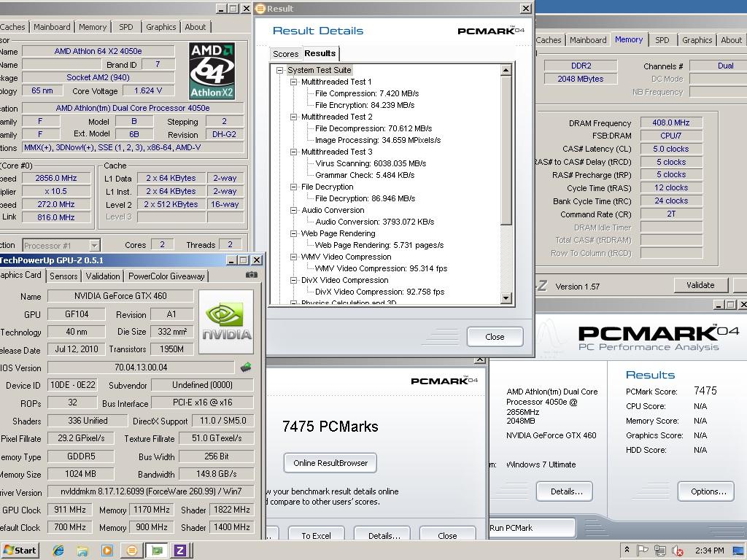Viewport: 747px width, 560px height.
Task: Click the Action Center flag tray icon
Action: [642, 551]
